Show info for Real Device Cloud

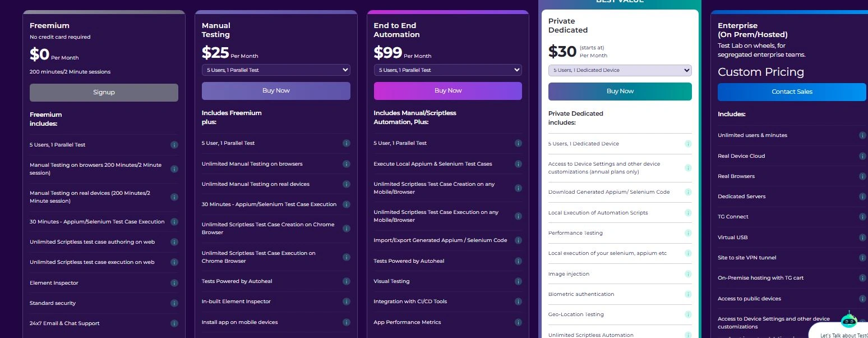pos(862,156)
